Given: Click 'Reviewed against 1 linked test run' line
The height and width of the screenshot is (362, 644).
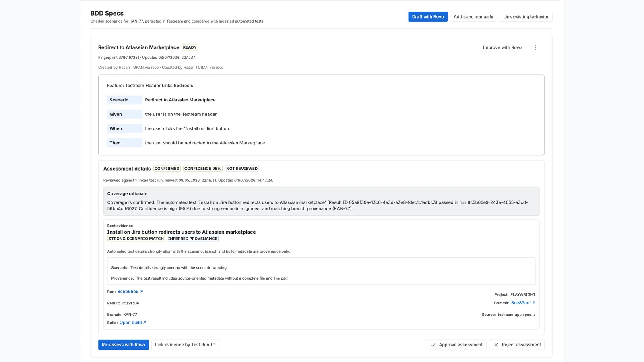Looking at the screenshot, I should click(188, 180).
